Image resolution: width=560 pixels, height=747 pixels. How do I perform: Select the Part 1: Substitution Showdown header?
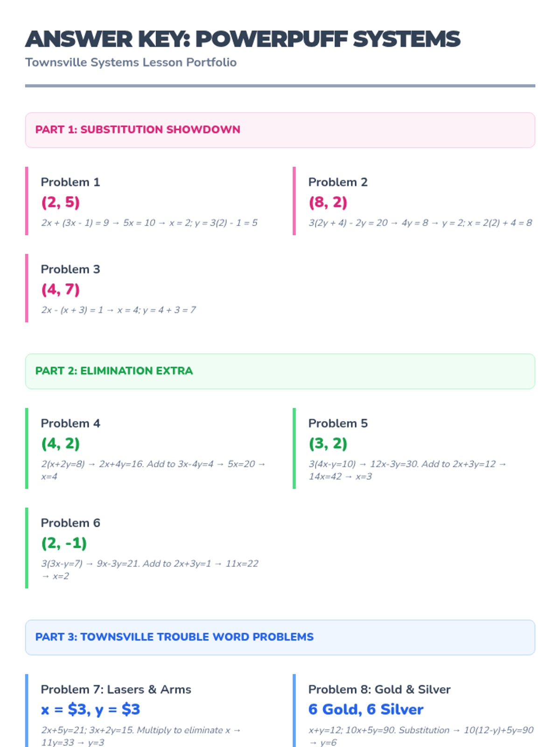tap(138, 130)
